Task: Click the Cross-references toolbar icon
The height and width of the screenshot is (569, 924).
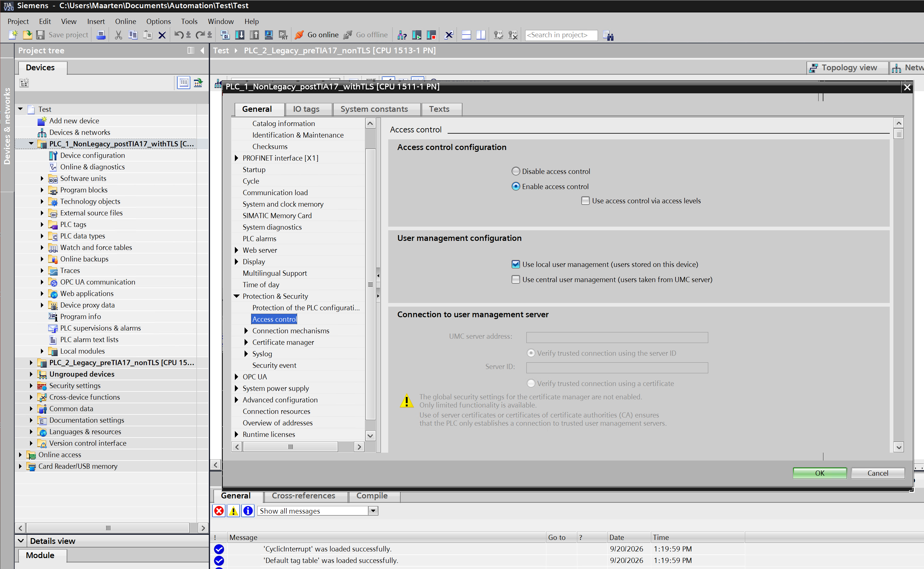Action: pos(449,35)
